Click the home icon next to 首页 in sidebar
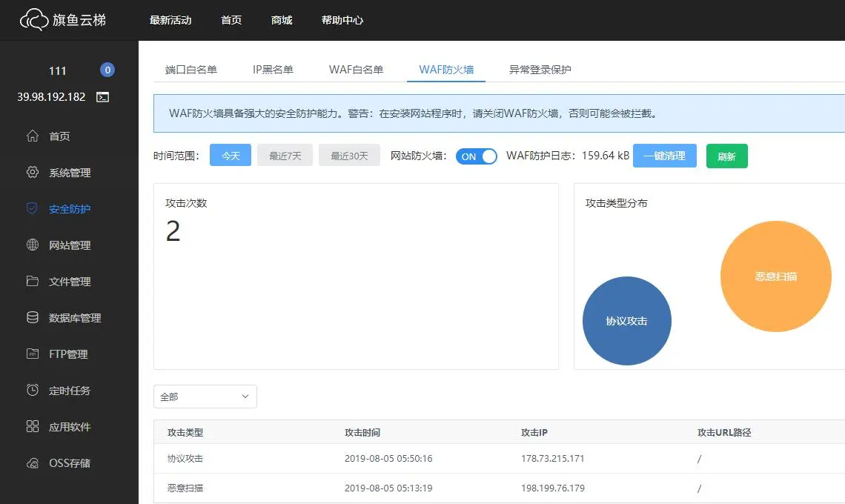This screenshot has height=504, width=845. tap(33, 136)
